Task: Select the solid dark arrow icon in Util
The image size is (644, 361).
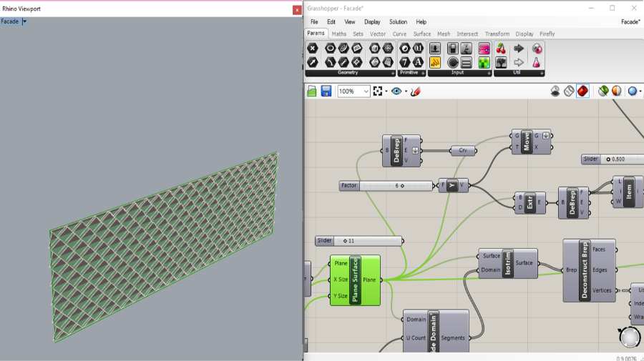Action: point(519,49)
